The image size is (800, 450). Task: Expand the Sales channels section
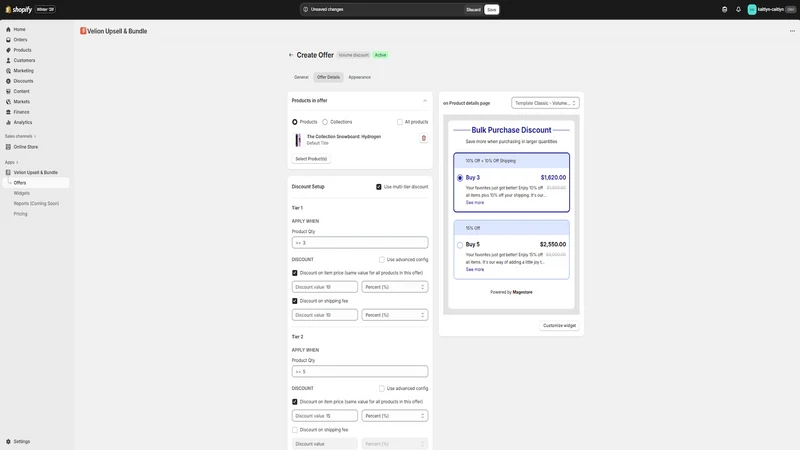click(x=20, y=136)
